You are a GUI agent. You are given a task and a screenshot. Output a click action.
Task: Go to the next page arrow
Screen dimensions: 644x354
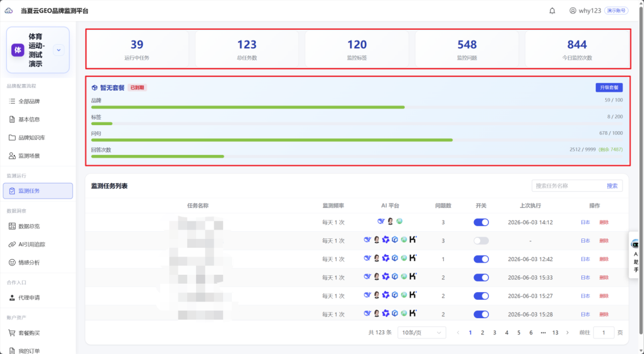click(x=568, y=333)
